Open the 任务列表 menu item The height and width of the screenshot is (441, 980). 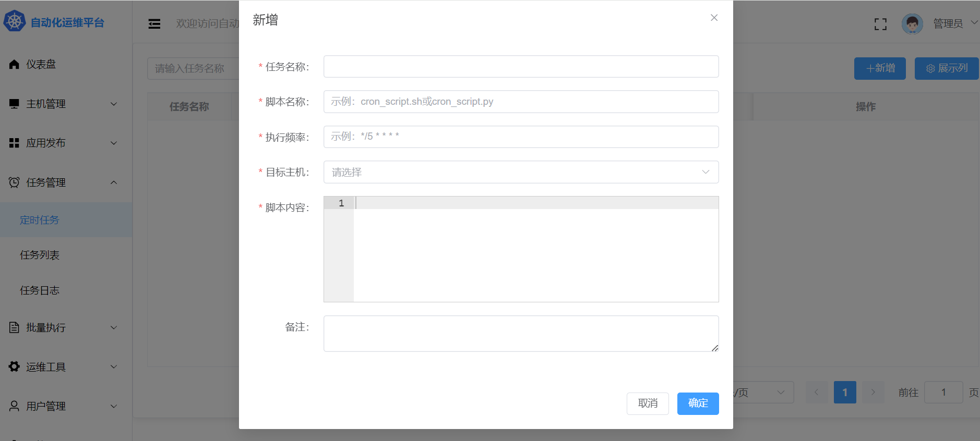tap(40, 255)
